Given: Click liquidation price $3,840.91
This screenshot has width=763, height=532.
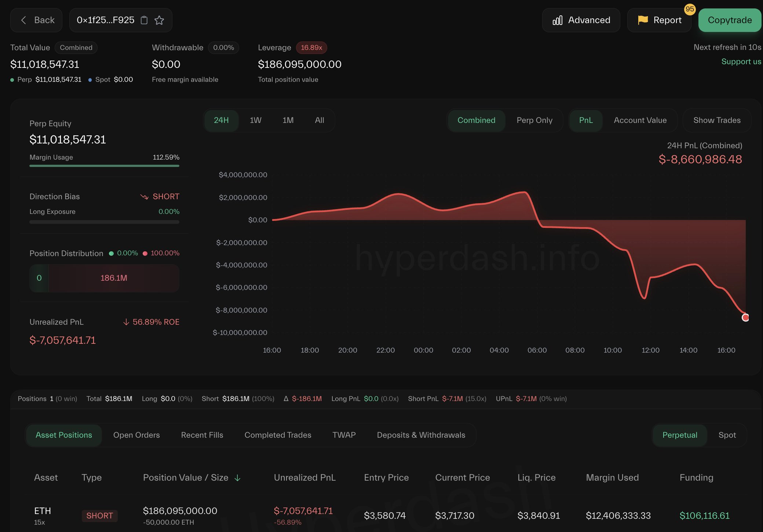Looking at the screenshot, I should [x=539, y=516].
